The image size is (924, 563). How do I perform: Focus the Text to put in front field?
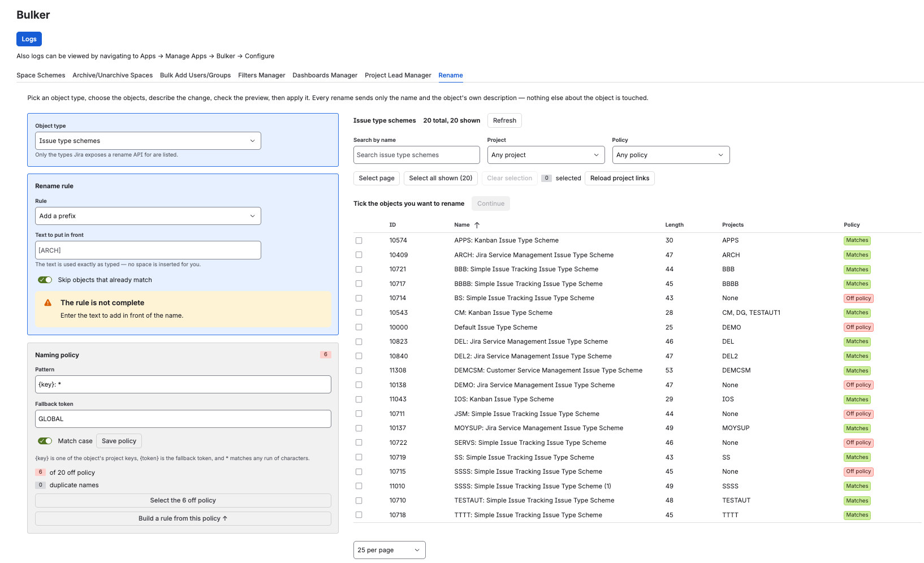point(148,250)
